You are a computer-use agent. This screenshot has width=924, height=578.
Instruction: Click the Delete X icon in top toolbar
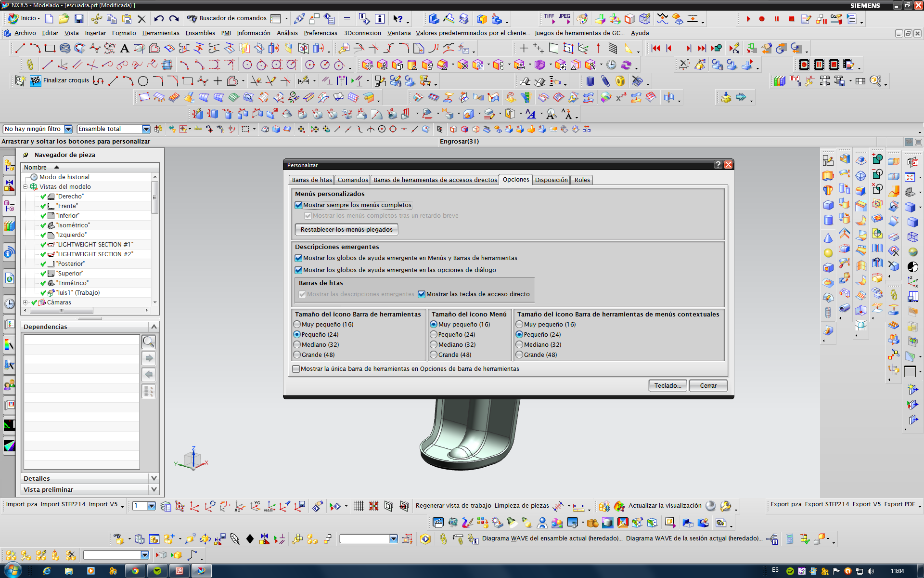tap(141, 19)
